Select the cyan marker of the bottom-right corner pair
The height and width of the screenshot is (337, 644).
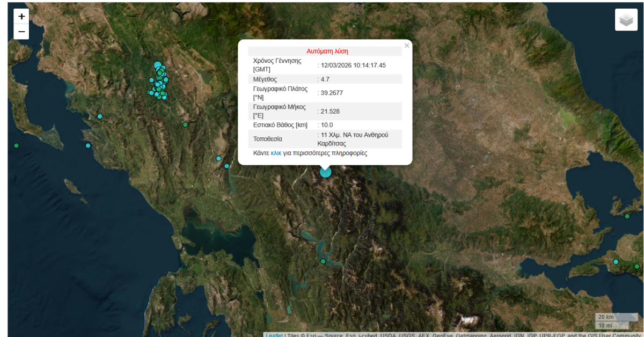pyautogui.click(x=616, y=262)
